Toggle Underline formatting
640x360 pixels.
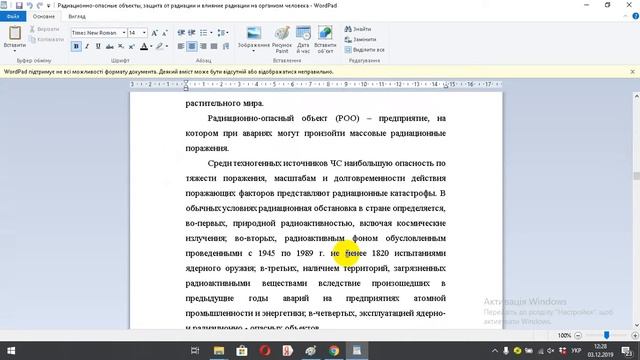98,47
